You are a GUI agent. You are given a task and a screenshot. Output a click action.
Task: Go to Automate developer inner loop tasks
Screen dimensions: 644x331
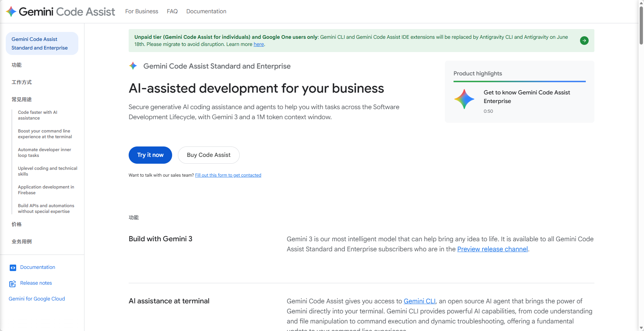click(45, 153)
